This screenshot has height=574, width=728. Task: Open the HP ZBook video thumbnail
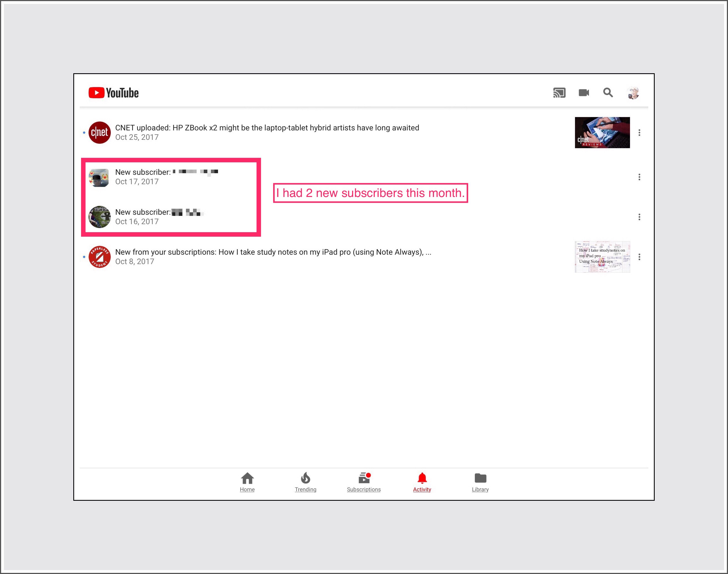602,133
